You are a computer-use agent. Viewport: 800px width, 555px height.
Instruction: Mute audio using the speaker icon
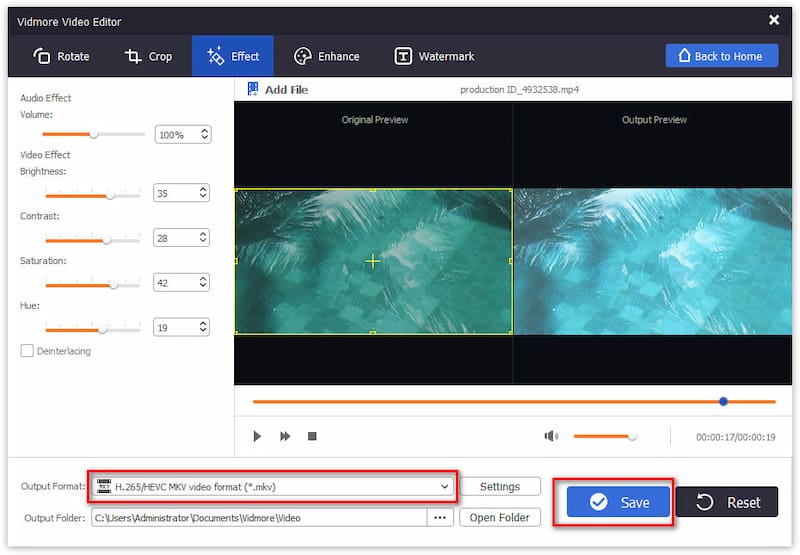pyautogui.click(x=550, y=436)
